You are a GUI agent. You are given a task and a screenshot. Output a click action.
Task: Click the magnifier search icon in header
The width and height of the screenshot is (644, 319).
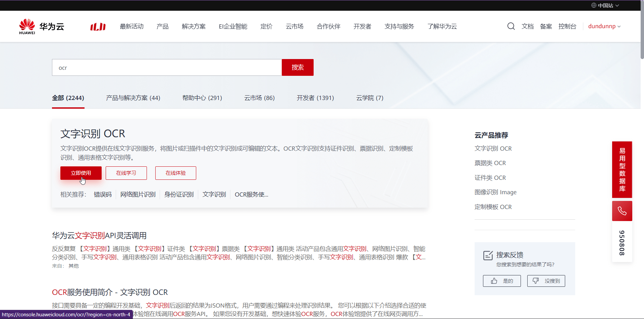[511, 26]
